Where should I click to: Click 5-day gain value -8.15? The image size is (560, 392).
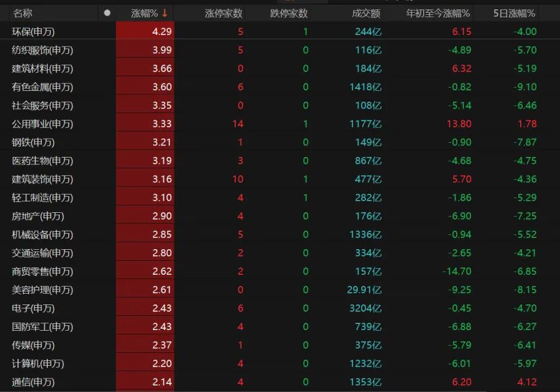(525, 290)
